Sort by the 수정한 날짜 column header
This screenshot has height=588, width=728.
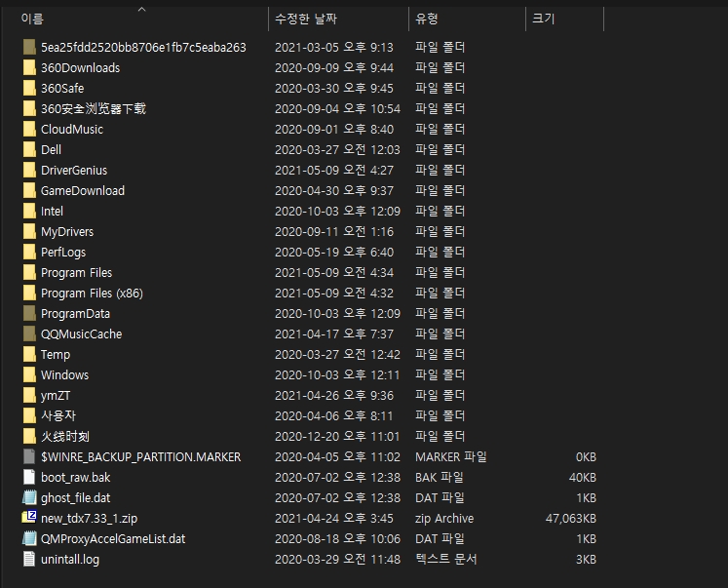tap(305, 19)
